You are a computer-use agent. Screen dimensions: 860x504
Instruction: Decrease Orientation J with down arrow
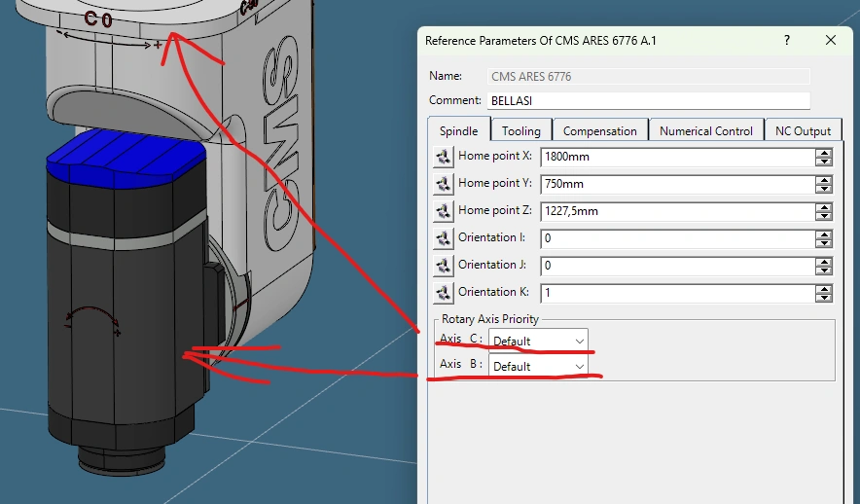tap(824, 270)
